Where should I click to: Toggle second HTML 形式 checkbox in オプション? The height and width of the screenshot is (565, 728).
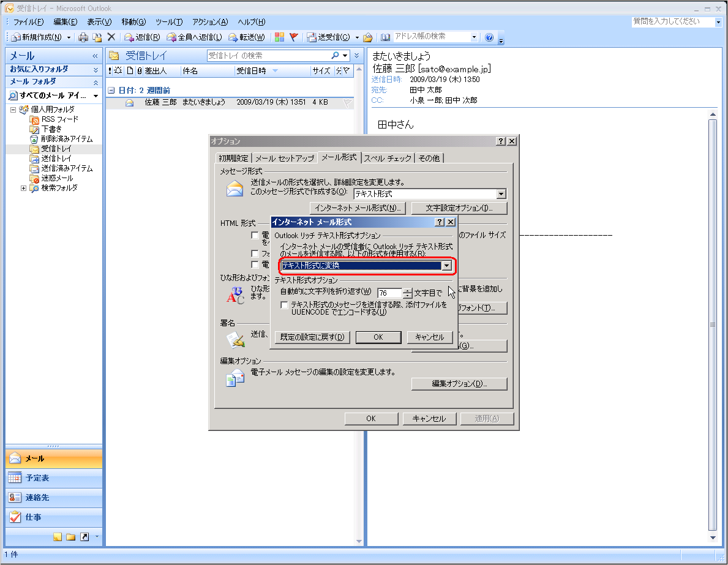(x=255, y=253)
